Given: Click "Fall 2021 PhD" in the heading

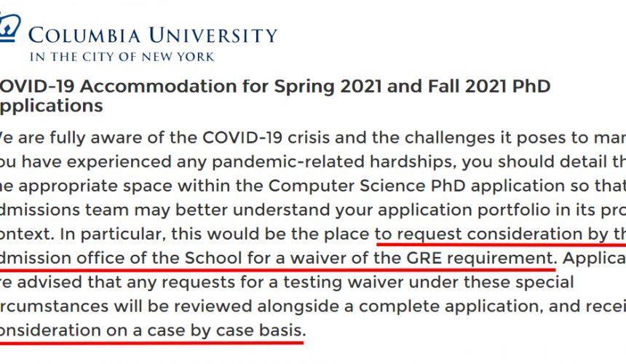Looking at the screenshot, I should pos(489,86).
